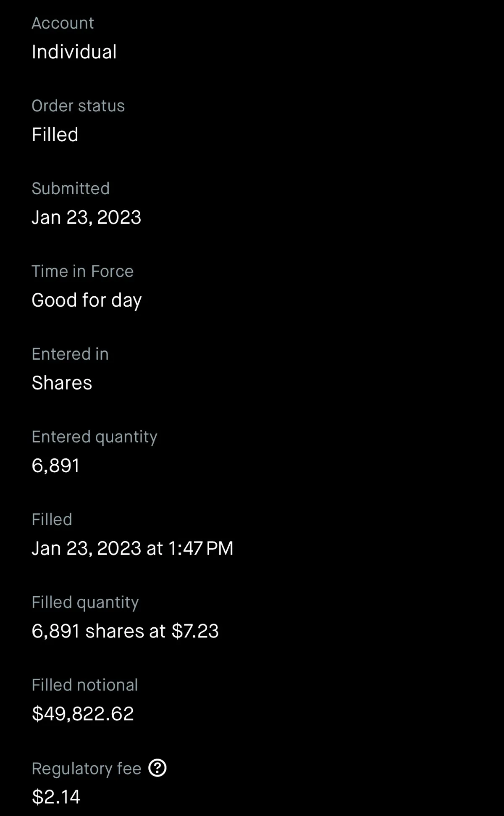Select the 6,891 entered quantity value
504x816 pixels.
pos(55,466)
